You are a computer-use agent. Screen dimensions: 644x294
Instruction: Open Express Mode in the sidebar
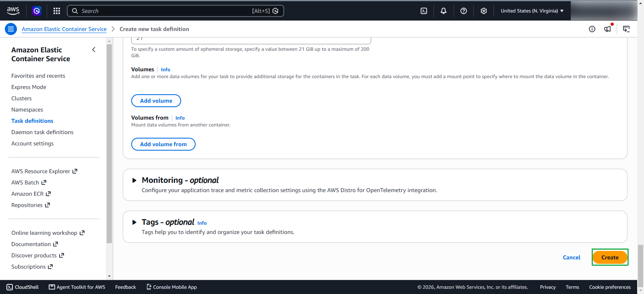tap(29, 87)
